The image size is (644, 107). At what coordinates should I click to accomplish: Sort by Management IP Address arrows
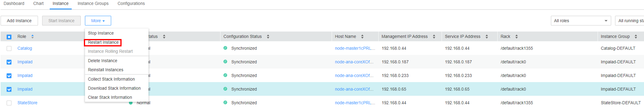point(434,37)
